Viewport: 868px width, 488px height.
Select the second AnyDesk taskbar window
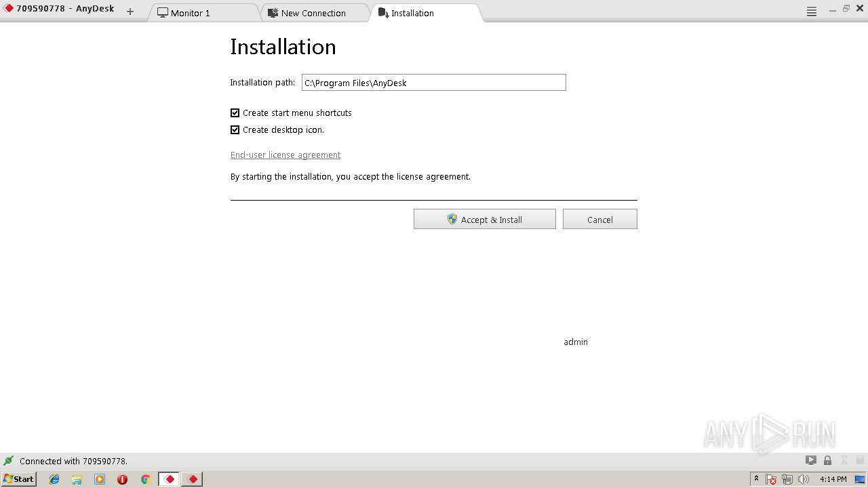coord(193,479)
